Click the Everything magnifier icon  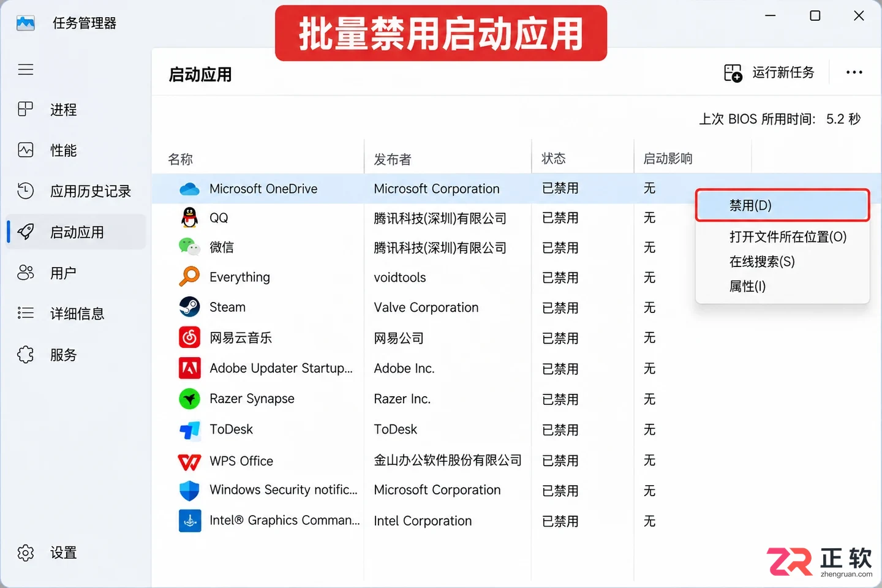[189, 276]
